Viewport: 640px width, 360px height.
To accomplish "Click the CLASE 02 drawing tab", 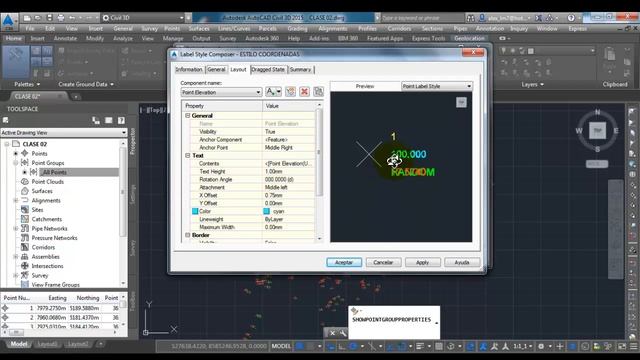I will point(27,96).
